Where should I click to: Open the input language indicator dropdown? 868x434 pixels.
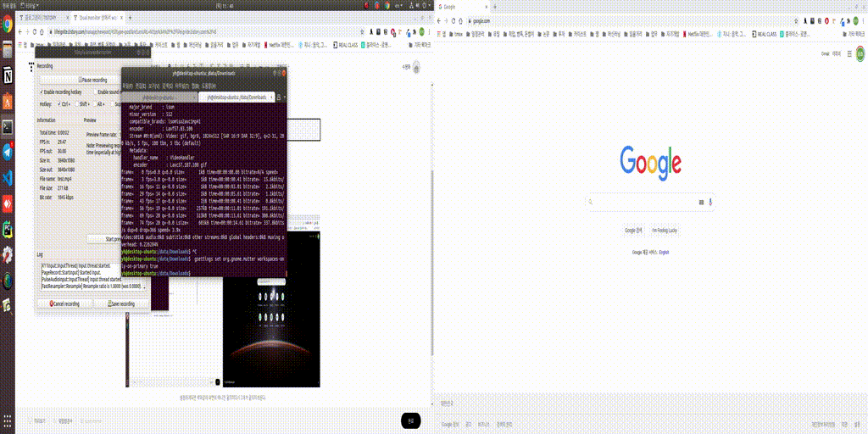click(398, 5)
